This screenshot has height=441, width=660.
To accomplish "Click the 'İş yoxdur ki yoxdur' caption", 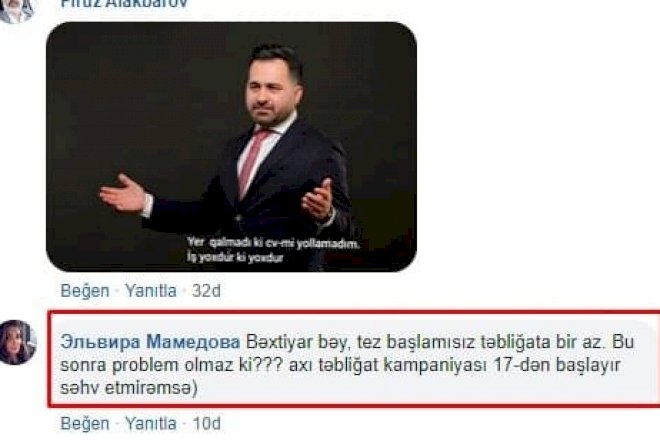I will coord(235,257).
